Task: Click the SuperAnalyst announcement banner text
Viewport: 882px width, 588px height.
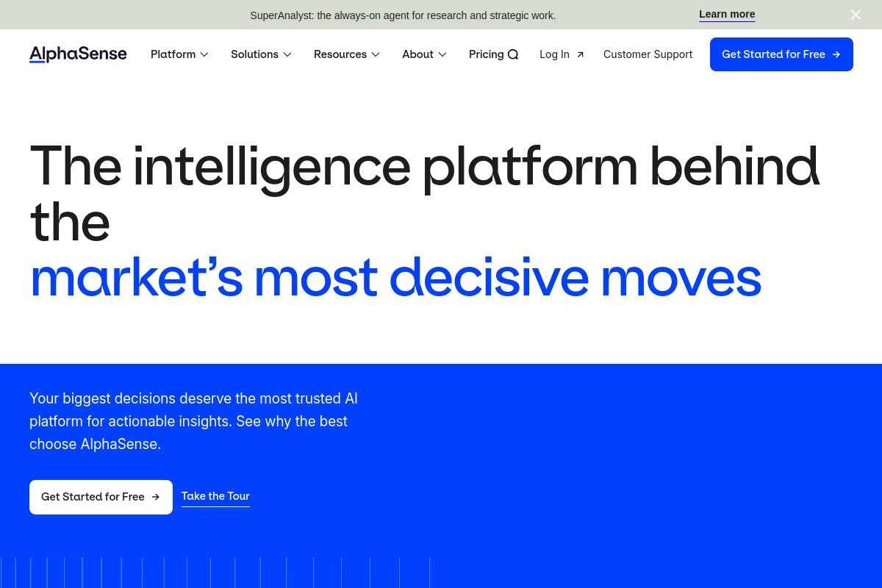Action: 403,15
